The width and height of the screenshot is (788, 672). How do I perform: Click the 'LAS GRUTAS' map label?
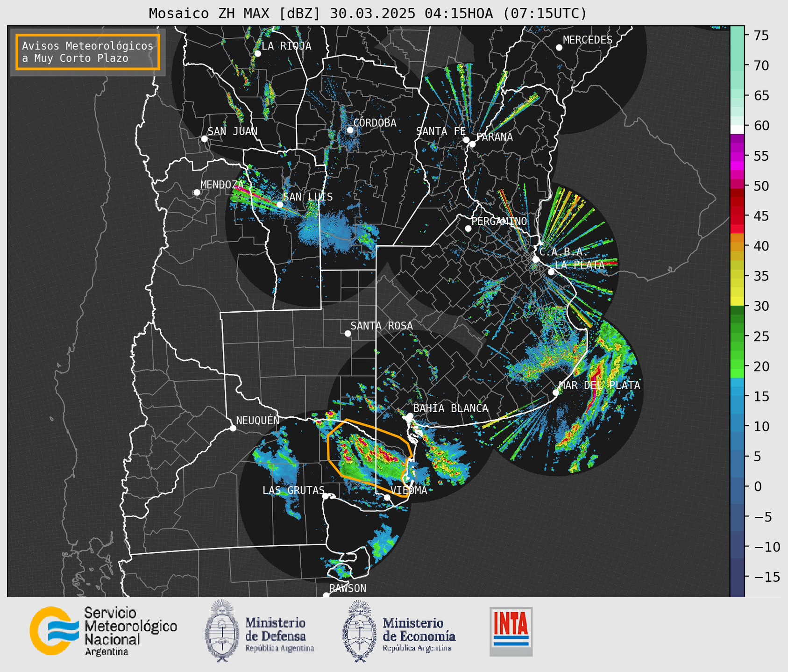[x=293, y=490]
